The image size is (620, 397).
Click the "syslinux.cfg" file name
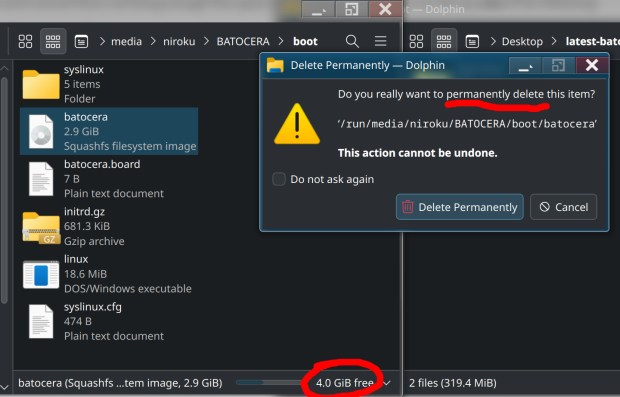coord(93,307)
